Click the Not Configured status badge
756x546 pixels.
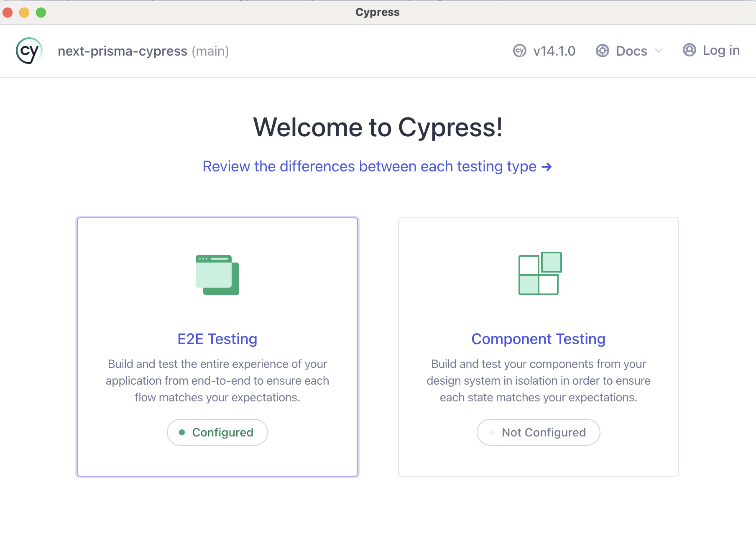(x=539, y=432)
